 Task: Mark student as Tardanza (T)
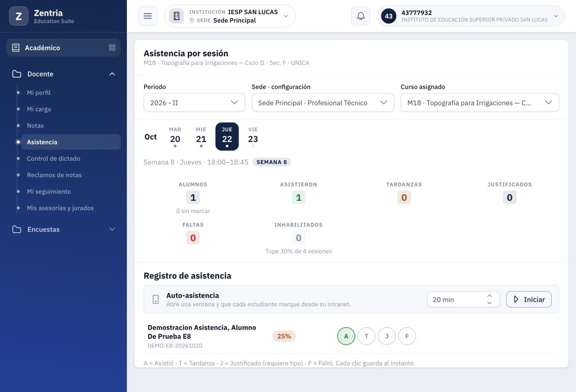tap(366, 336)
